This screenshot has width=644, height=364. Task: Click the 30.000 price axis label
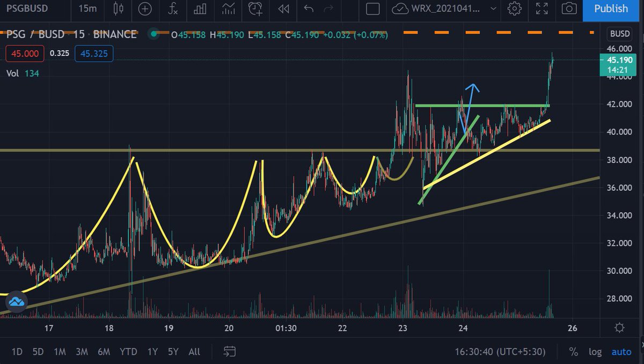tap(620, 271)
